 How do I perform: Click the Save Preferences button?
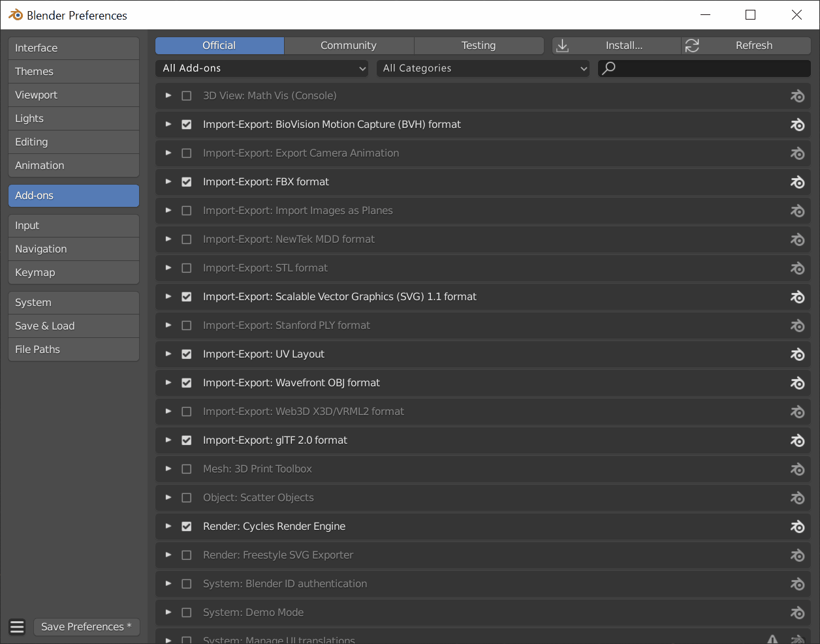coord(86,627)
